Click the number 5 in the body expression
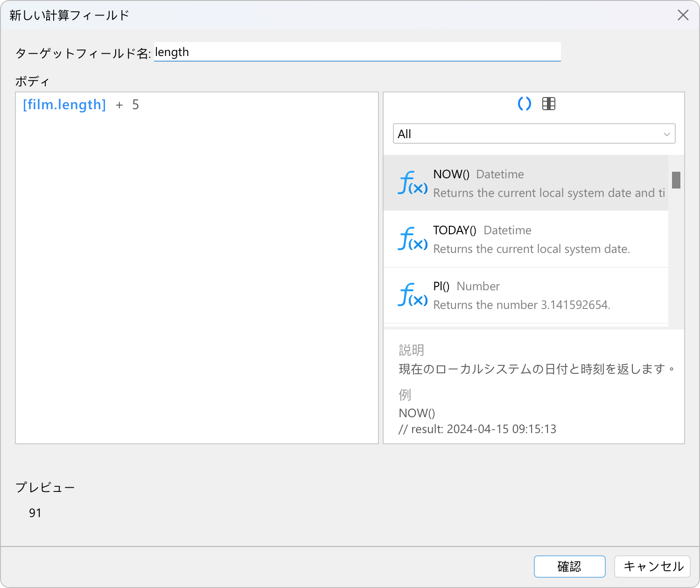 click(135, 105)
